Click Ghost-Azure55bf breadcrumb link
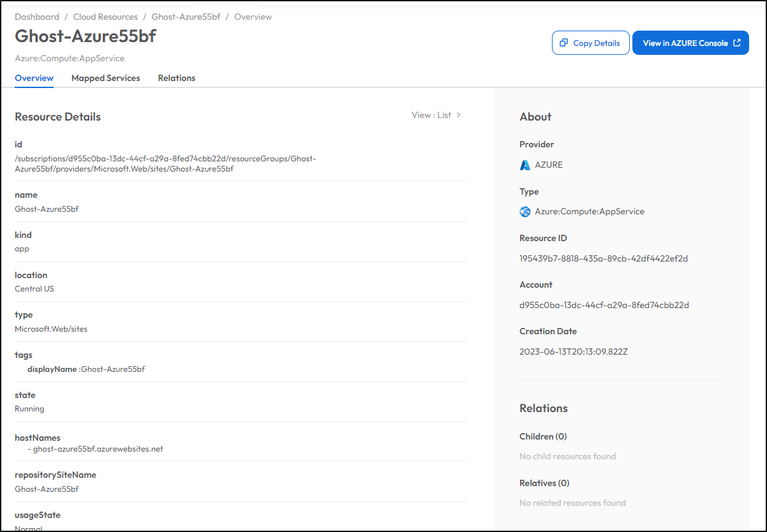This screenshot has width=767, height=532. coord(186,17)
